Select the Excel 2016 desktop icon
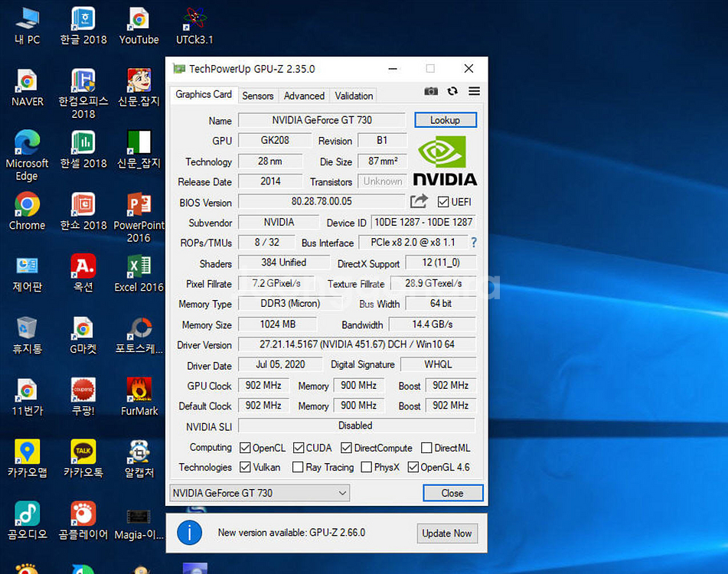The image size is (728, 574). pyautogui.click(x=139, y=273)
